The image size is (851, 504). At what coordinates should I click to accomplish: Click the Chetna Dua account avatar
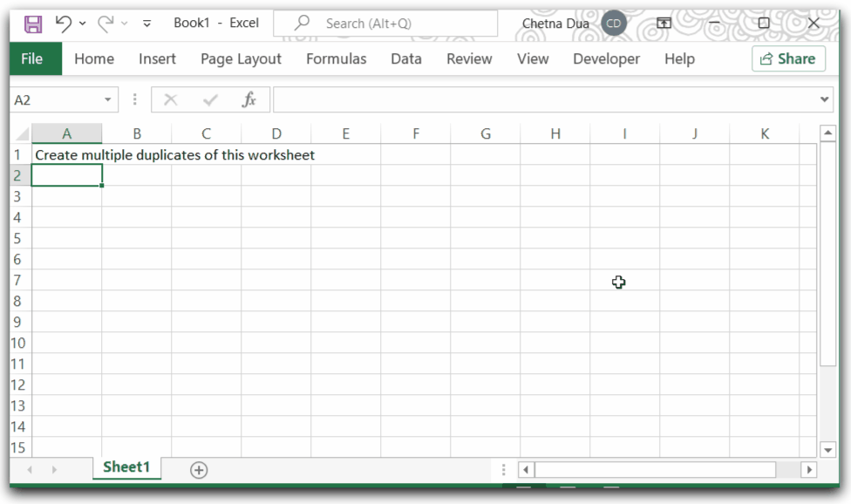[x=614, y=24]
